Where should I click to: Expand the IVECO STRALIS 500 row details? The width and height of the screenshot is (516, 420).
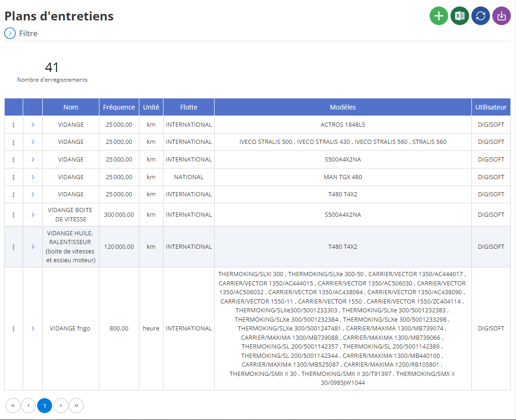(x=33, y=142)
